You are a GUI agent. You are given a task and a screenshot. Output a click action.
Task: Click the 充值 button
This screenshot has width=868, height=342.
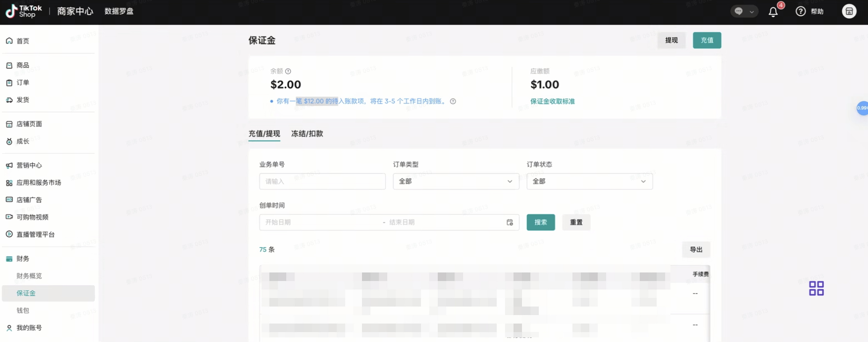point(707,40)
